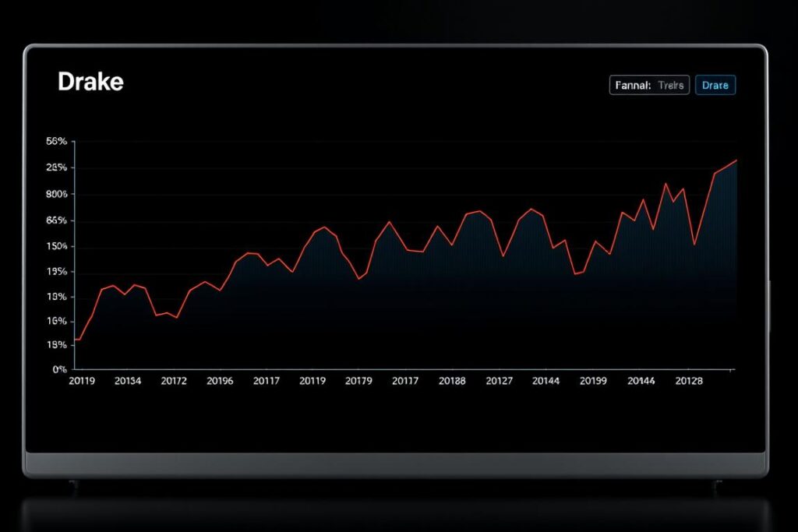Screen dimensions: 798x532
Task: Click the final peak of the red line
Action: click(736, 160)
